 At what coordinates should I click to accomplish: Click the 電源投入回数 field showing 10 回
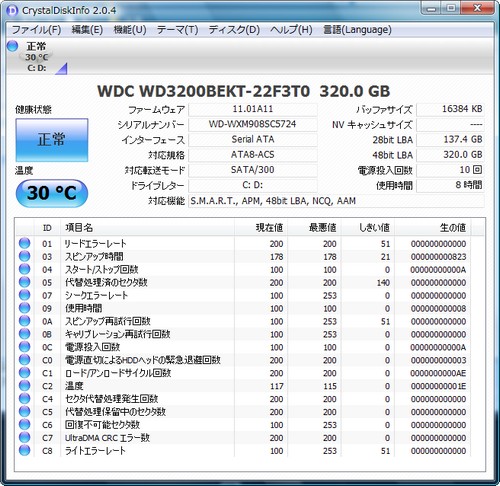[x=450, y=170]
